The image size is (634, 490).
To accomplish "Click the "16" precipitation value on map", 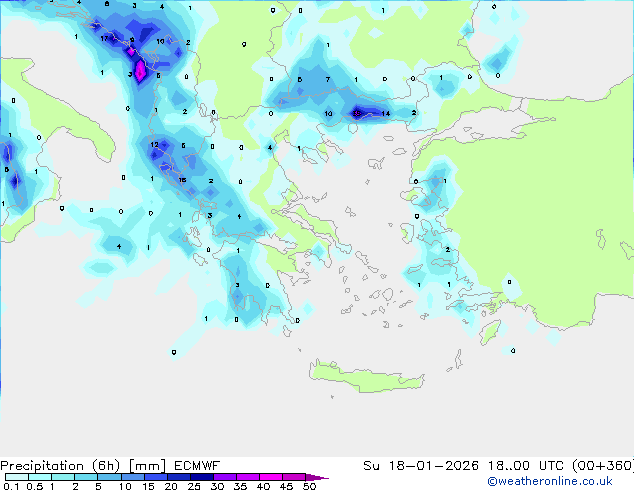I will (182, 180).
